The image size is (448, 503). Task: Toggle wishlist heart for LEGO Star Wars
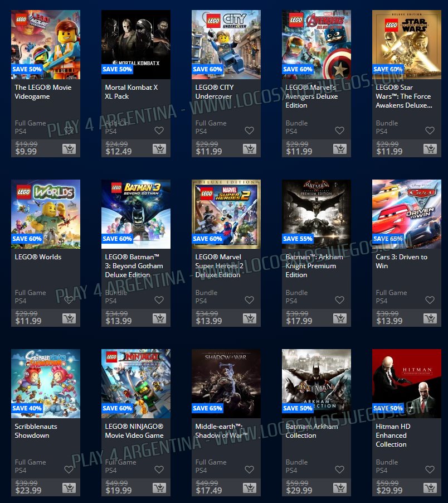tap(430, 130)
